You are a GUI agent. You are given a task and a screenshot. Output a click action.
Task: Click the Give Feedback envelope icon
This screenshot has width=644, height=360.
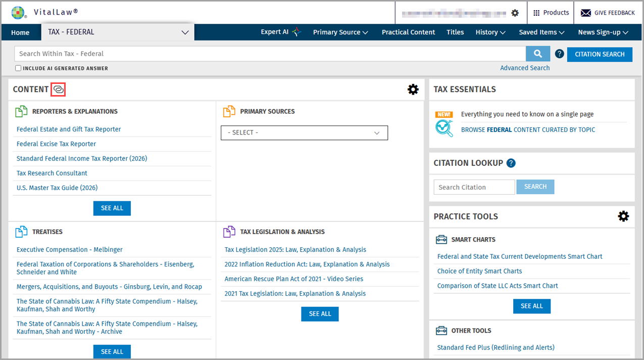586,13
